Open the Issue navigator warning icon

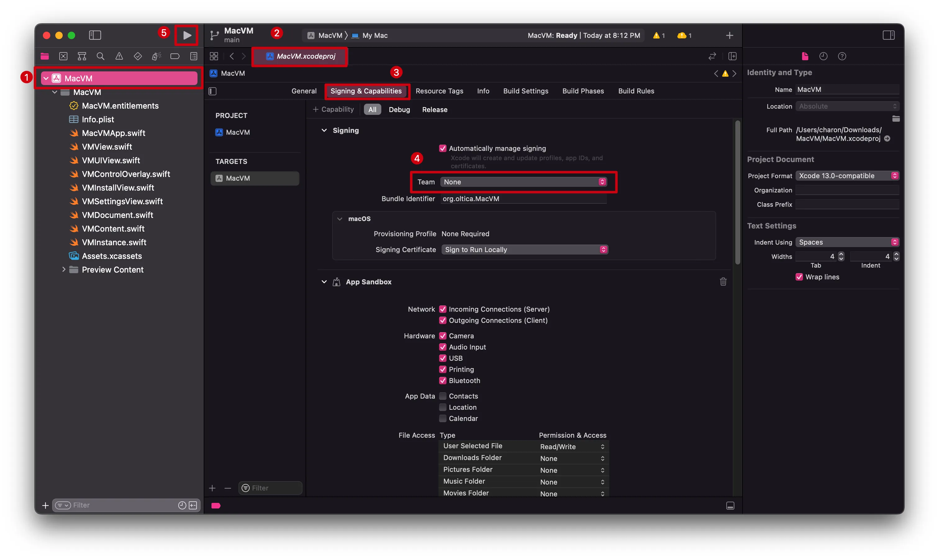pyautogui.click(x=119, y=56)
